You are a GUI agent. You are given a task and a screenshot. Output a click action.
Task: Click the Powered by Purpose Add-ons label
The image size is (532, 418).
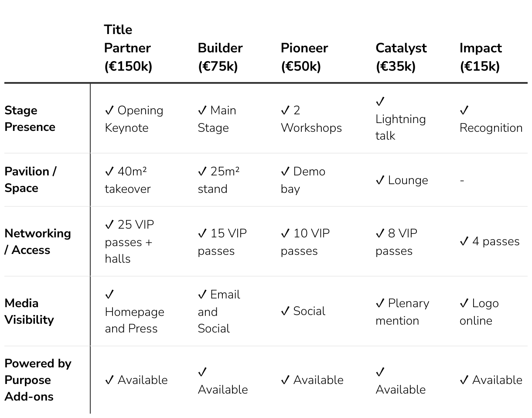tap(38, 380)
